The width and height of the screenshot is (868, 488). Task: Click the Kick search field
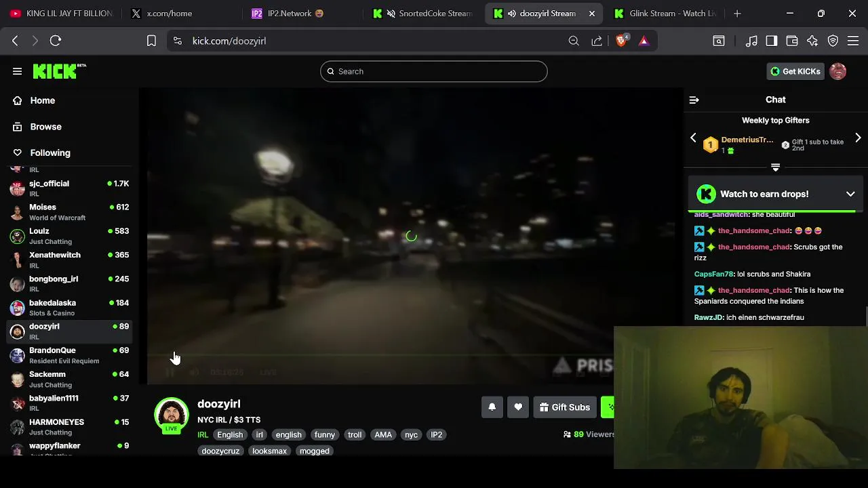pyautogui.click(x=434, y=71)
